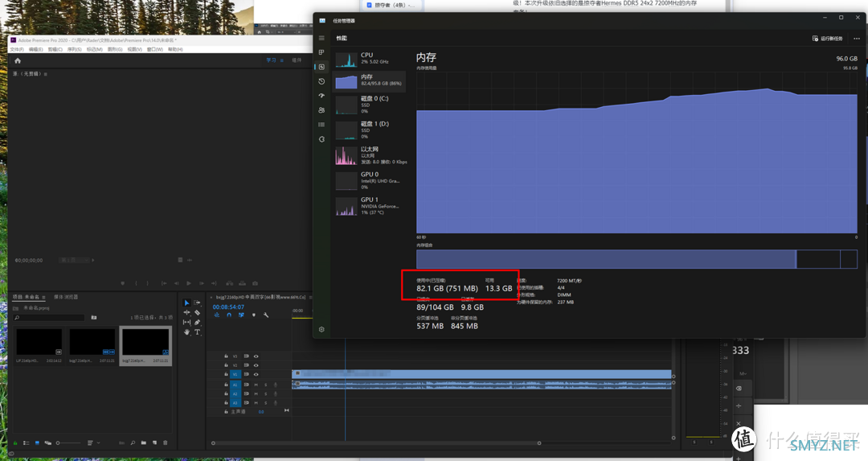Open 文件(F) menu in Premiere
Image resolution: width=868 pixels, height=461 pixels.
[x=17, y=49]
